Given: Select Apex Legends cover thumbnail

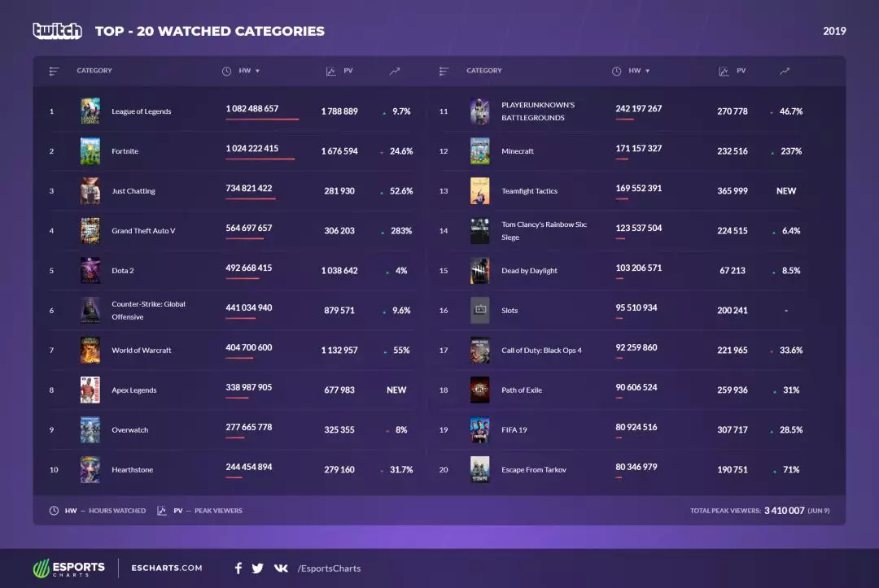Looking at the screenshot, I should tap(90, 390).
